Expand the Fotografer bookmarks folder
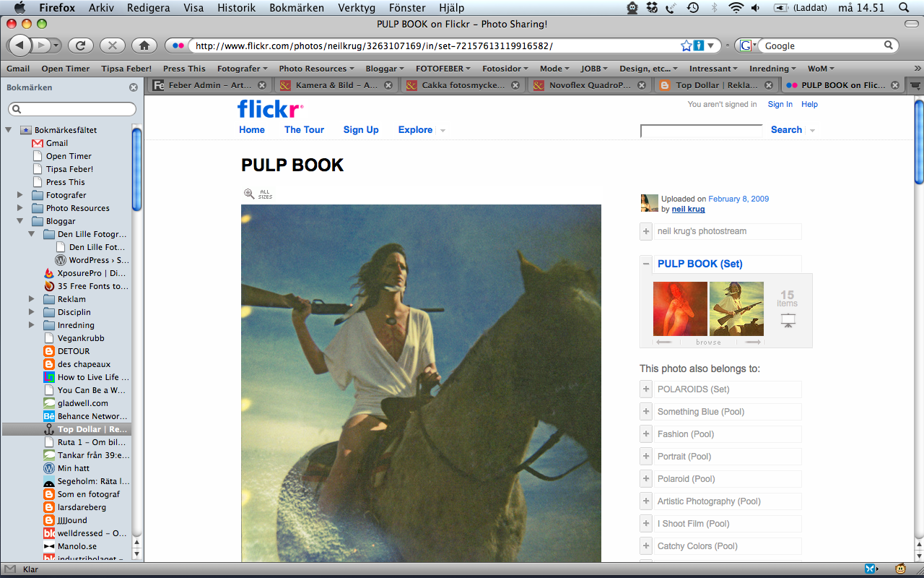924x578 pixels. tap(20, 195)
